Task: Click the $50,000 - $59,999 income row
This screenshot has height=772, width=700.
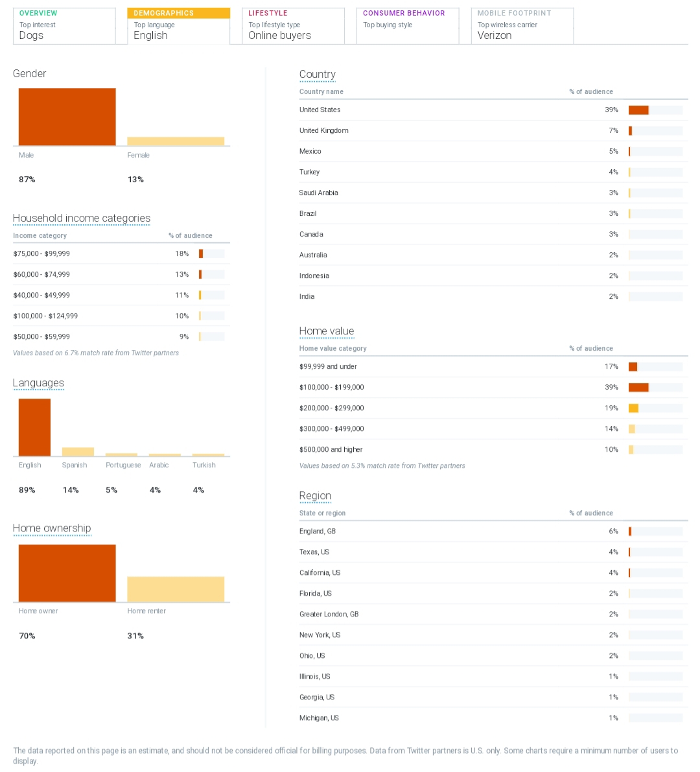Action: pos(122,337)
